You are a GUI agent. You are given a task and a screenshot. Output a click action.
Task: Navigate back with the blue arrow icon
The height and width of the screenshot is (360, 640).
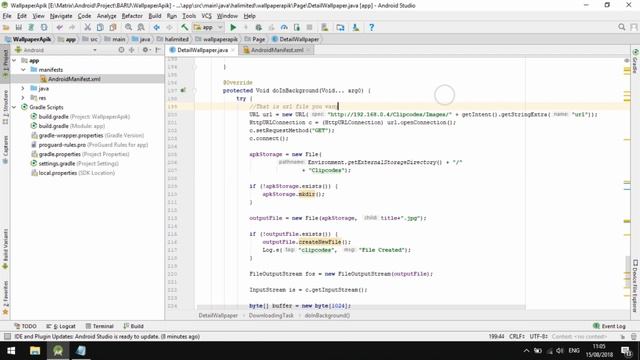[156, 27]
